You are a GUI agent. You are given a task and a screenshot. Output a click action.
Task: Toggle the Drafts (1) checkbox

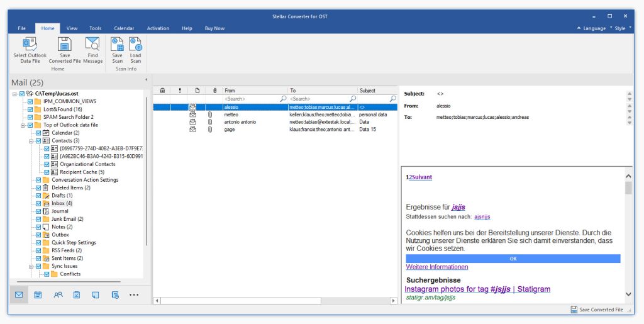pos(38,196)
